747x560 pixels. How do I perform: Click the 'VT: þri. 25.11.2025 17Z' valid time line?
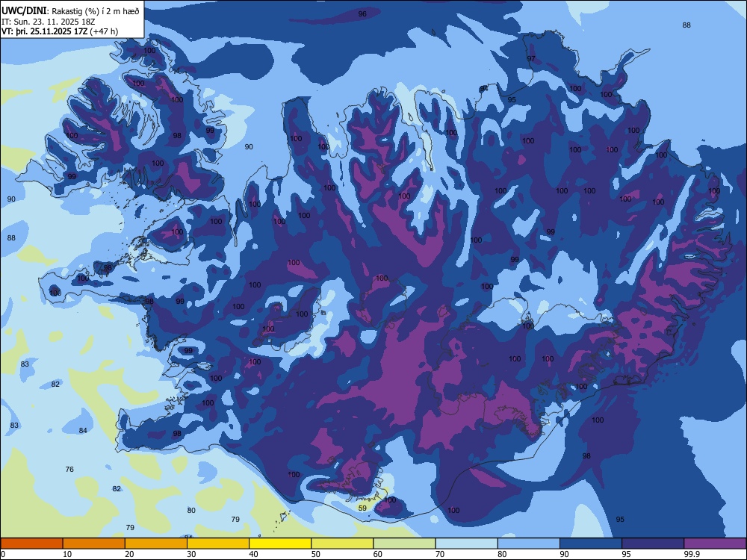coord(44,31)
